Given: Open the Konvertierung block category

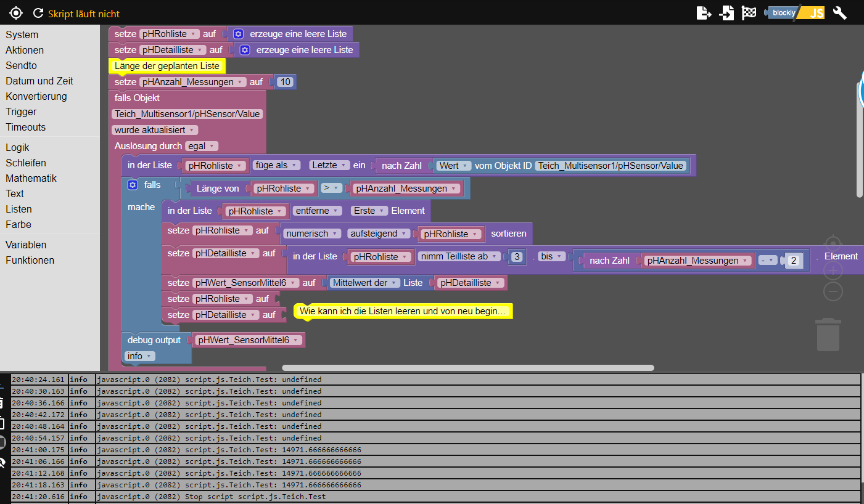Looking at the screenshot, I should [x=36, y=97].
